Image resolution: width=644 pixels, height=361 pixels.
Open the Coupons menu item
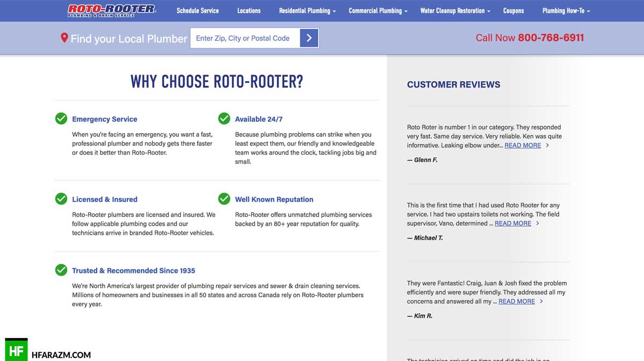pos(514,11)
